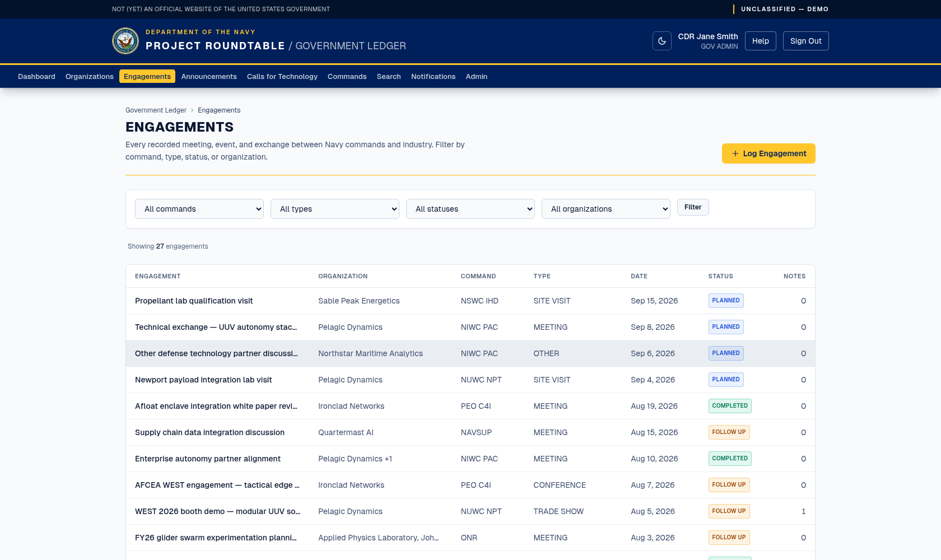Open Sable Peak Energetics organization
The width and height of the screenshot is (941, 560).
(x=359, y=301)
